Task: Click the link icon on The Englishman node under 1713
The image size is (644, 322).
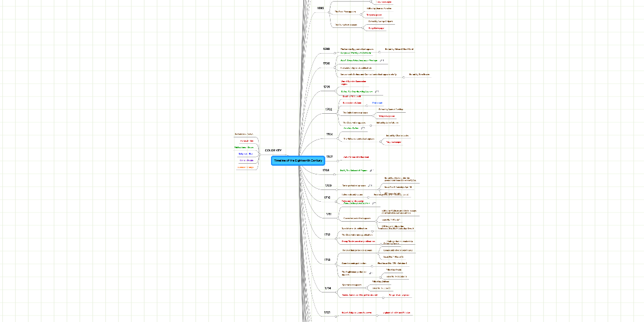Action: pyautogui.click(x=370, y=273)
